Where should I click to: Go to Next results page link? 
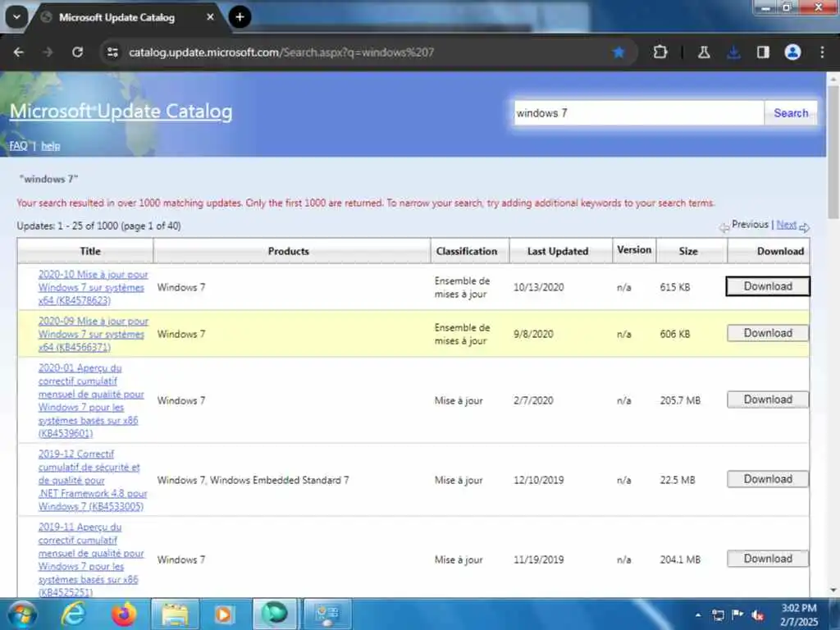787,225
